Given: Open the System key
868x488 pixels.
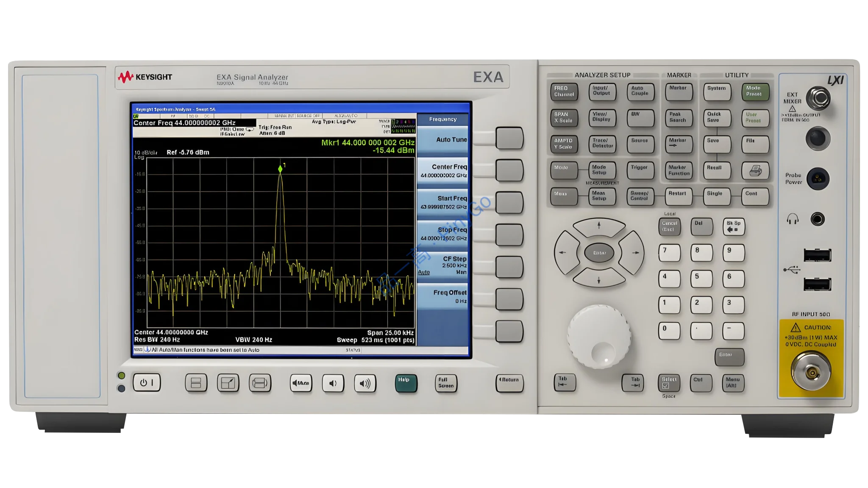Looking at the screenshot, I should 717,92.
